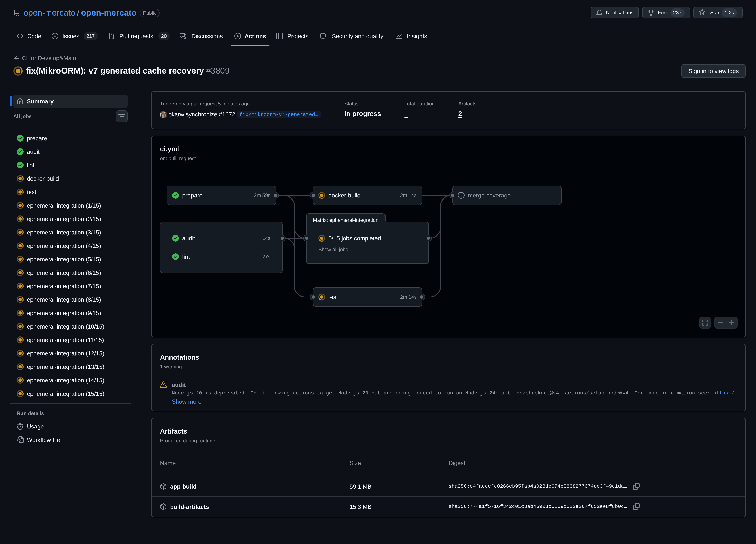Viewport: 756px width, 544px height.
Task: Zoom out the workflow graph
Action: (x=720, y=323)
